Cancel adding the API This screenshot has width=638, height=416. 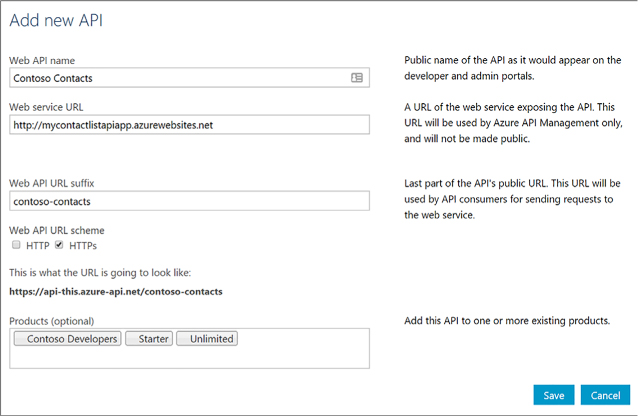[605, 395]
